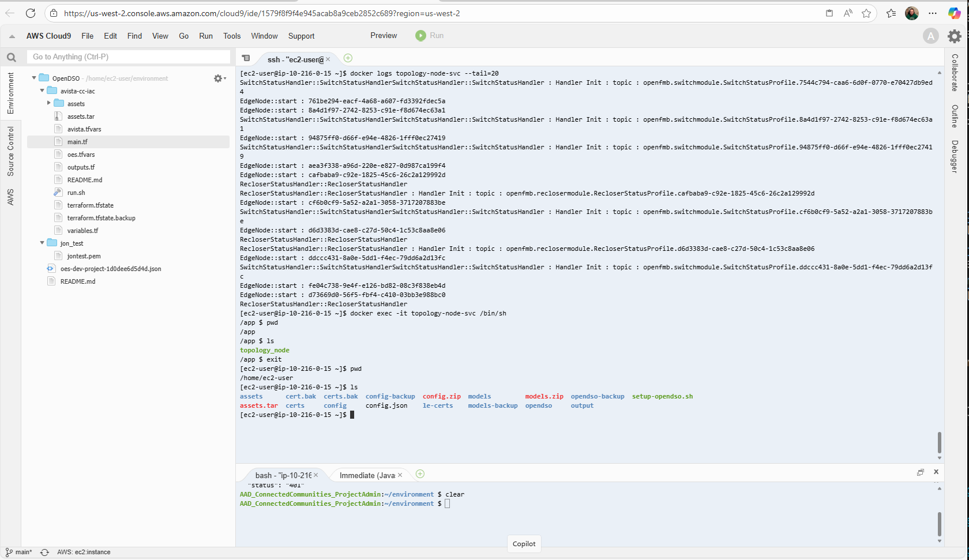Click the Preview button
Image resolution: width=969 pixels, height=560 pixels.
[384, 36]
